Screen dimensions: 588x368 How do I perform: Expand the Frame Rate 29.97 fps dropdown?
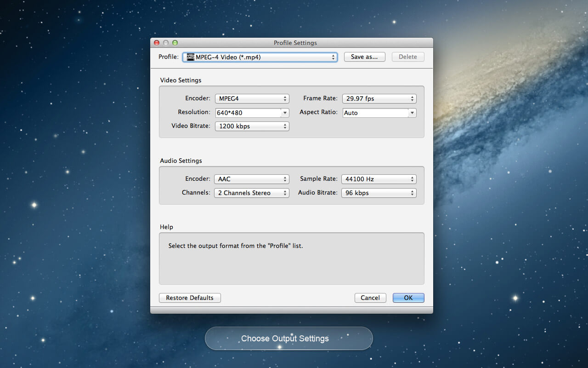379,98
